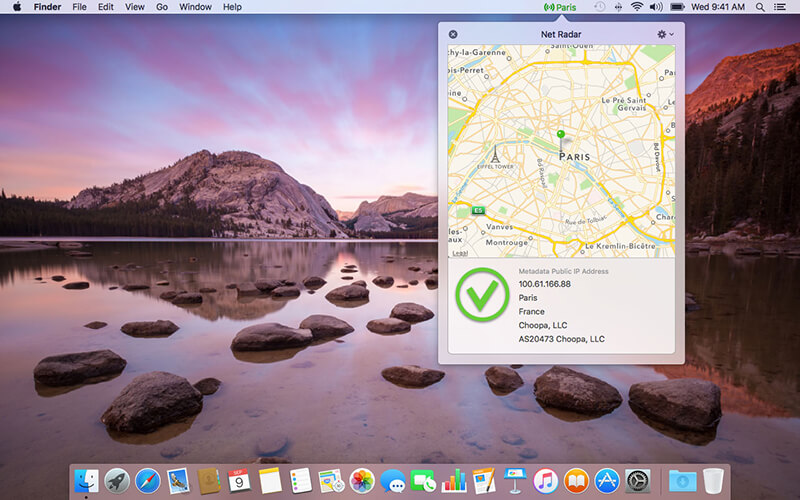The height and width of the screenshot is (500, 800).
Task: Open Reminders app in Dock
Action: click(x=301, y=481)
